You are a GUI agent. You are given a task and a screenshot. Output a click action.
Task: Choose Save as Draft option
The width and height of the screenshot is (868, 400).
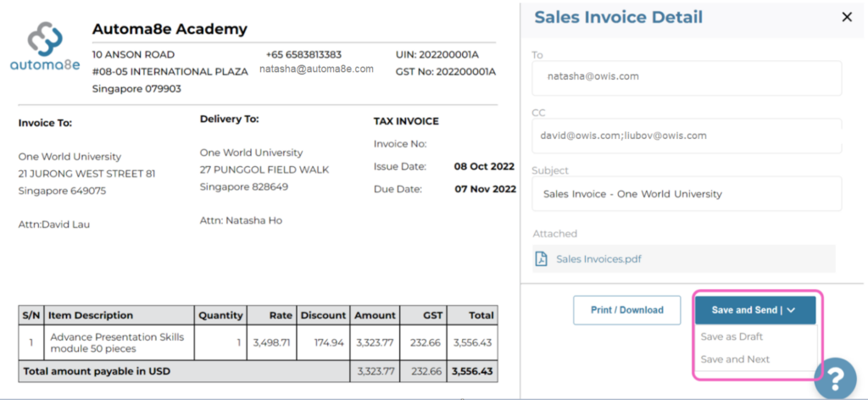pos(732,336)
